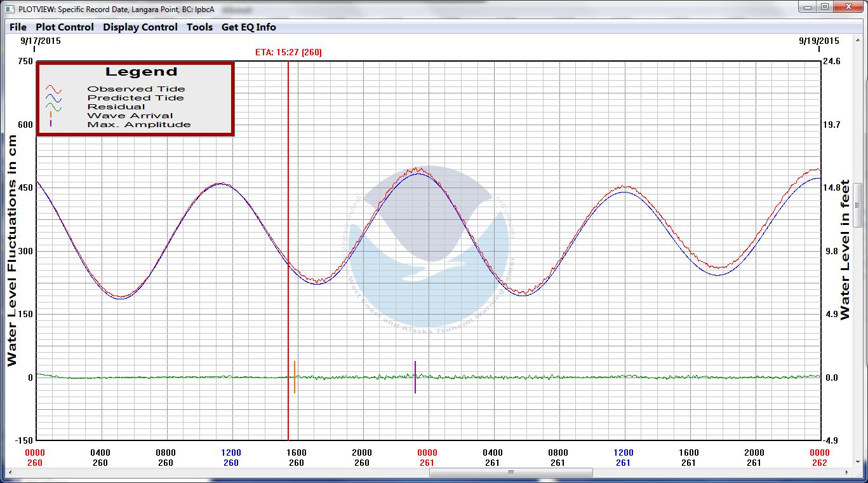Click the vertical scrollbar down arrow
Screen dimensions: 868x483
pos(857,463)
